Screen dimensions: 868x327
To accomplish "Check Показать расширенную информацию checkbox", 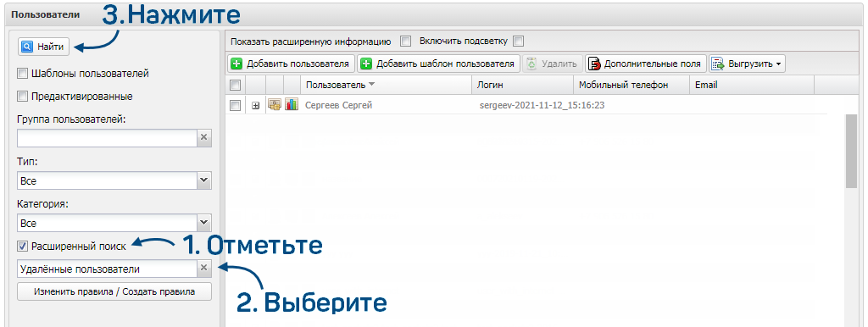I will (406, 42).
